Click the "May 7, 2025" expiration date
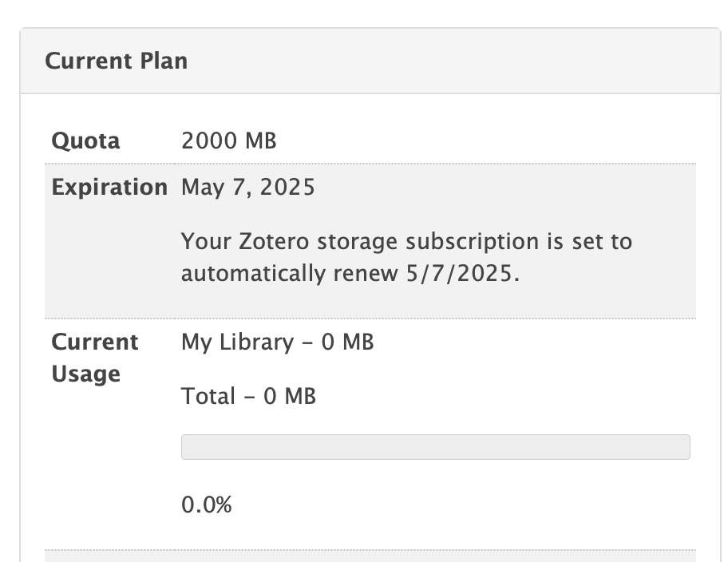The image size is (728, 562). [x=248, y=188]
